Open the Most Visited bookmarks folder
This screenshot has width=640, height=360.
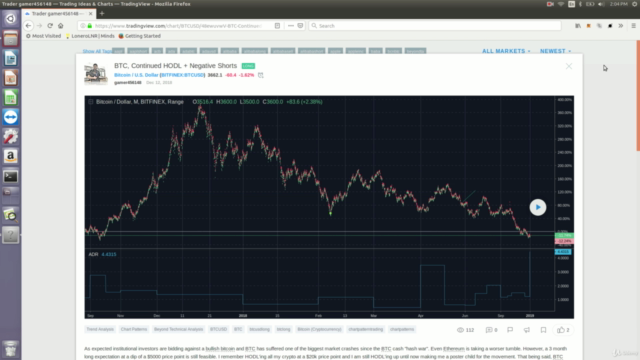pos(43,36)
